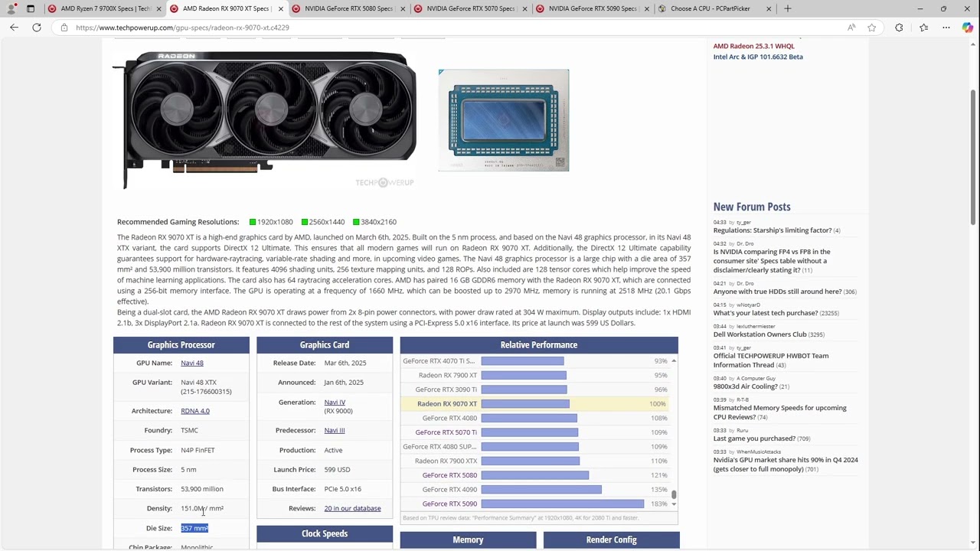Open the Copilot sidebar icon

(967, 28)
